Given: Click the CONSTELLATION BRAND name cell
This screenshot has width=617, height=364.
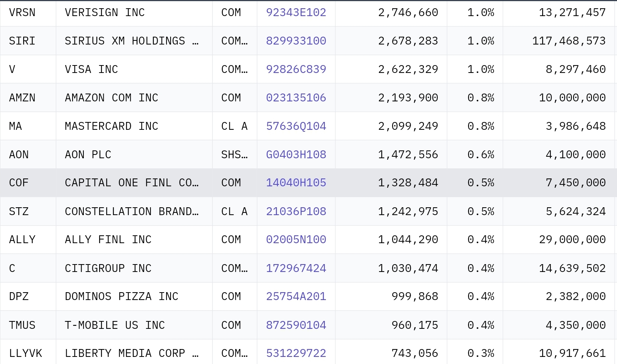Looking at the screenshot, I should [134, 211].
